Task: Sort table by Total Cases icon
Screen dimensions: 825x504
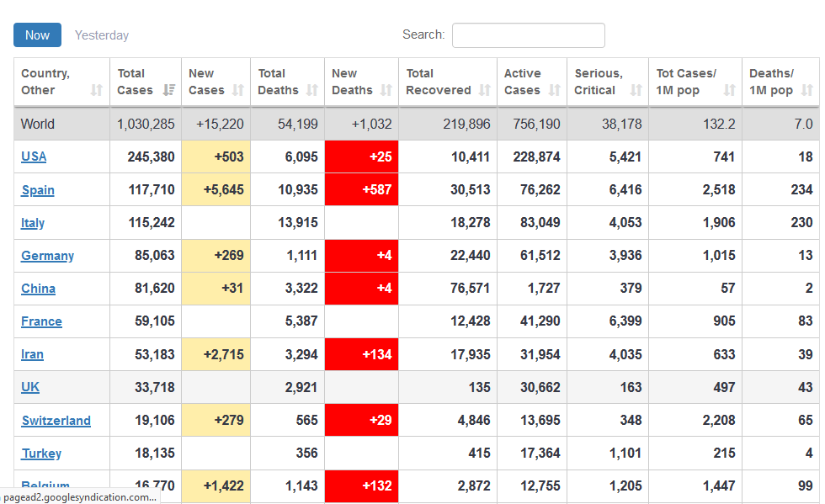Action: (169, 90)
